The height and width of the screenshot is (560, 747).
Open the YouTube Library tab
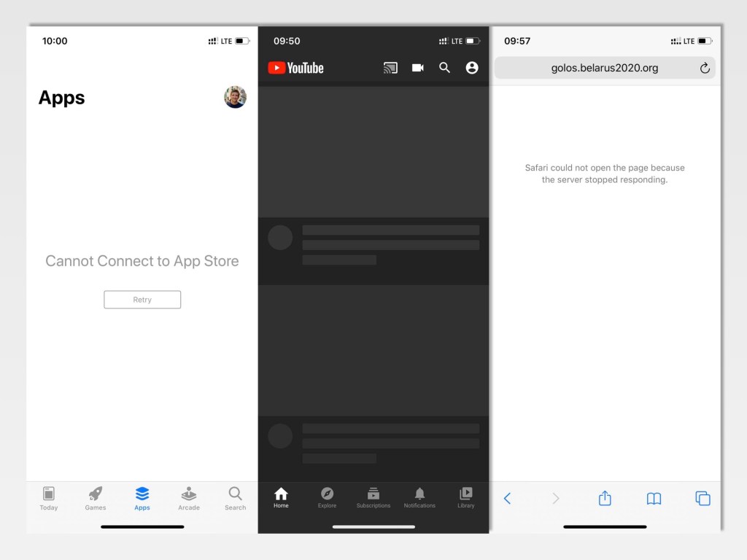click(466, 498)
